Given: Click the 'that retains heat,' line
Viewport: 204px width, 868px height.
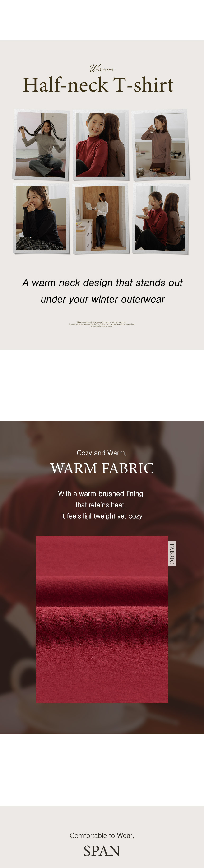Looking at the screenshot, I should (x=101, y=505).
